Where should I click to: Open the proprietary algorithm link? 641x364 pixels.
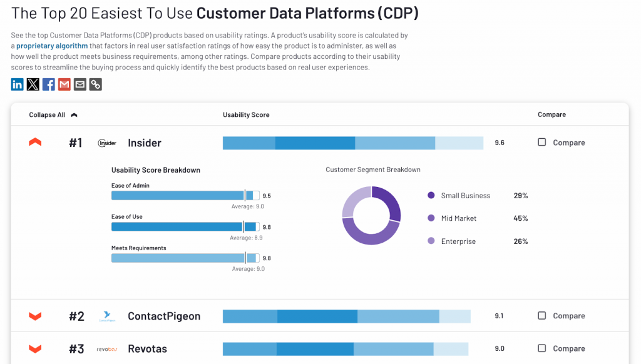click(x=52, y=46)
